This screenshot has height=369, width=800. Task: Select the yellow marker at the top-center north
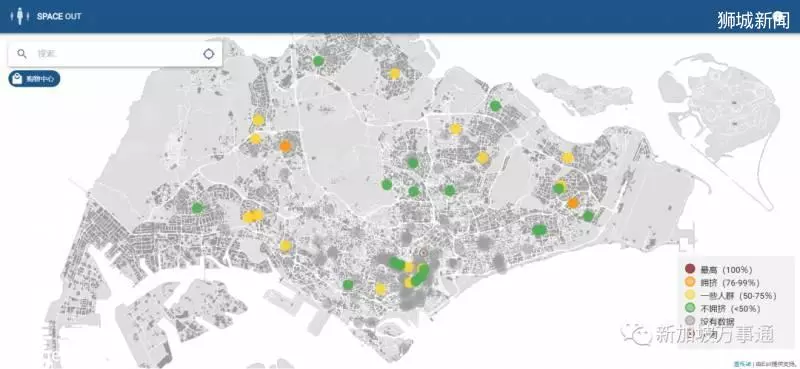(394, 74)
